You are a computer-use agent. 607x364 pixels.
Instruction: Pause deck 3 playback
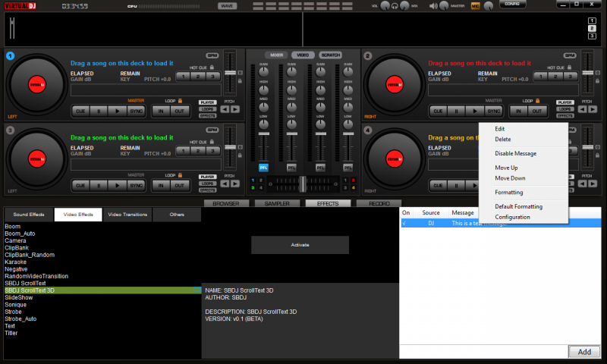[99, 186]
